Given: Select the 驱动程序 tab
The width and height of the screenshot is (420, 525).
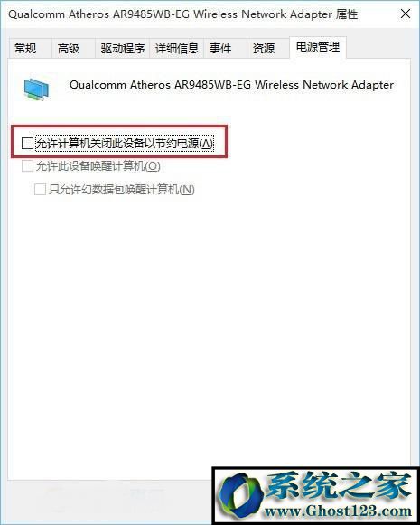Looking at the screenshot, I should pos(123,48).
